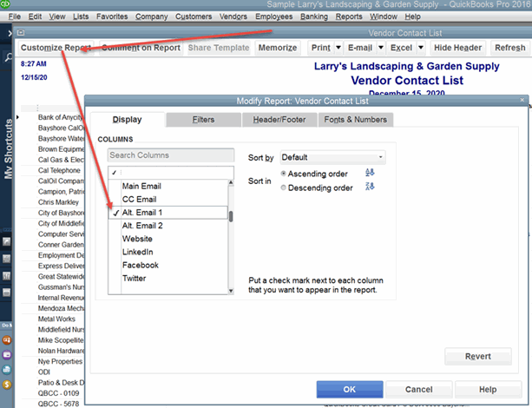Click the blue icon in the sidebar's bottom section
Screen dimensions: 532x408
(x=7, y=368)
